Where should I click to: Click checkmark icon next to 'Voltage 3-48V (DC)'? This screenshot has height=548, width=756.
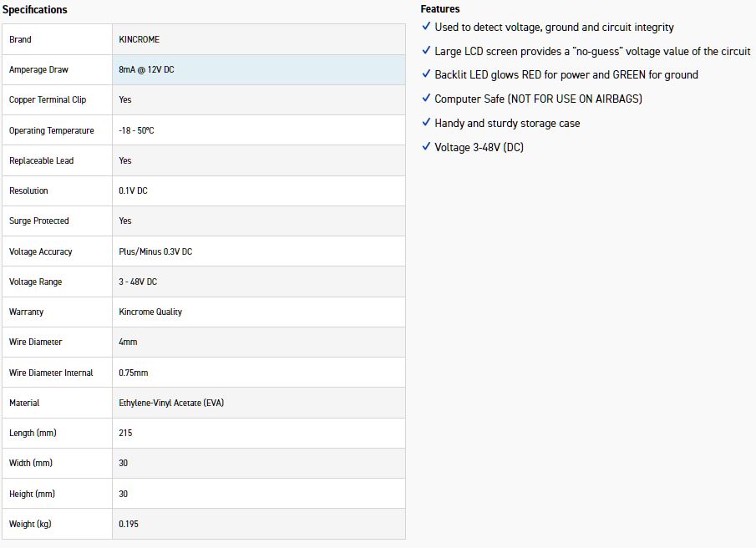pos(427,147)
